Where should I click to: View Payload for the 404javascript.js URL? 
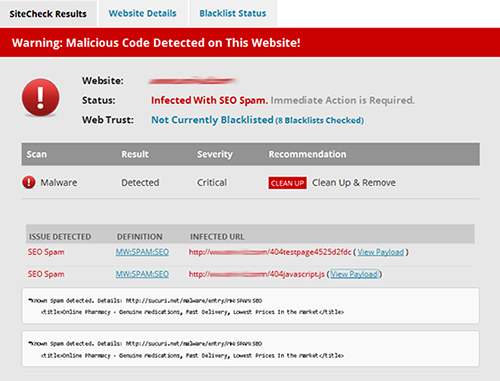pos(354,274)
